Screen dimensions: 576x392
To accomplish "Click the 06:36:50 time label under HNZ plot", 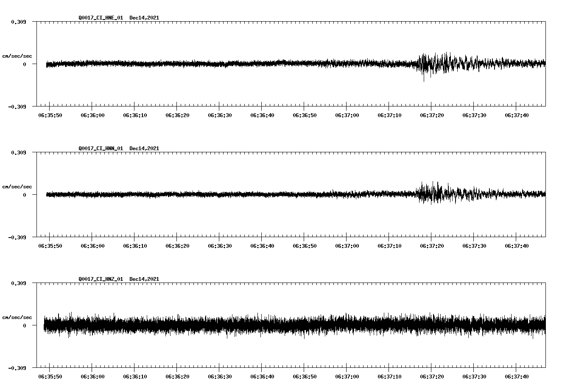I will (x=305, y=377).
